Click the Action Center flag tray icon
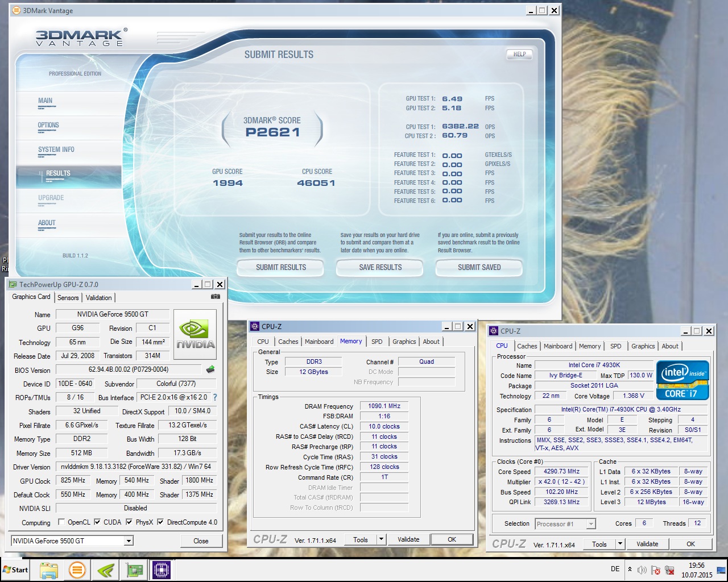Viewport: 728px width, 582px height. (x=656, y=570)
